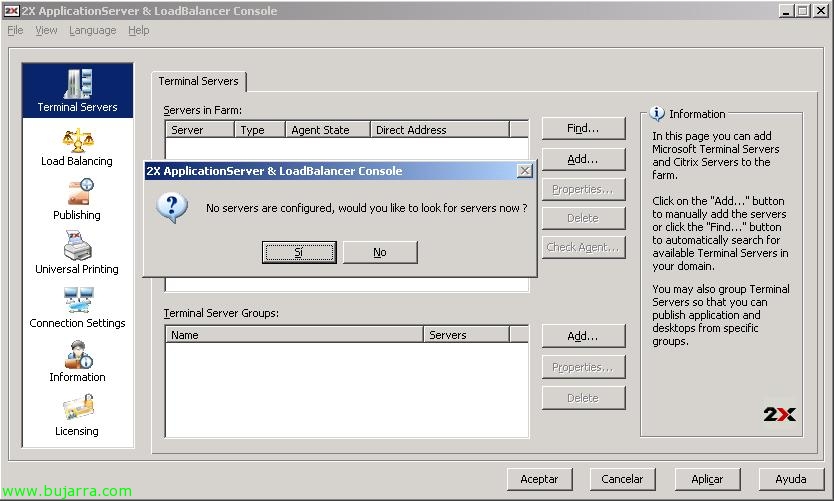This screenshot has height=501, width=834.
Task: Click the Cancelar button
Action: 622,479
